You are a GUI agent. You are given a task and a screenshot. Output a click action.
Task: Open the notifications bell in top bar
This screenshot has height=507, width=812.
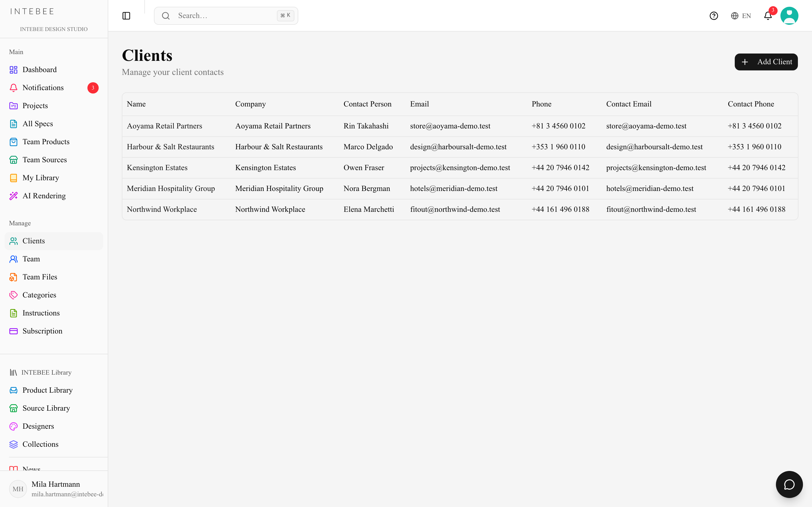[x=768, y=16]
